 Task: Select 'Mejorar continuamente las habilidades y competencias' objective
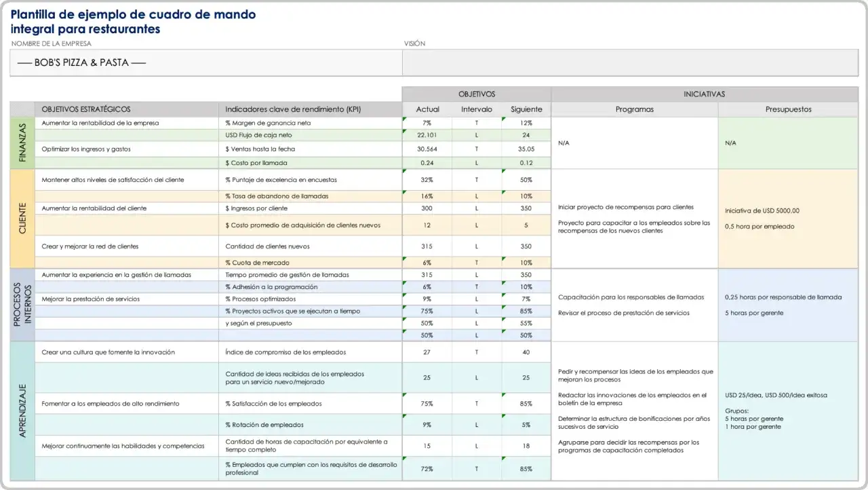pos(123,446)
